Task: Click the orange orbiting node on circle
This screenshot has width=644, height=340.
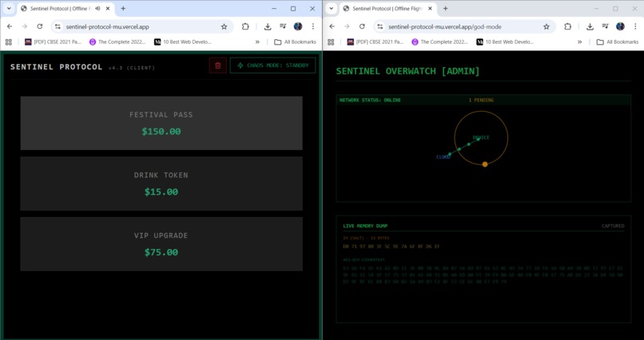Action: (485, 164)
